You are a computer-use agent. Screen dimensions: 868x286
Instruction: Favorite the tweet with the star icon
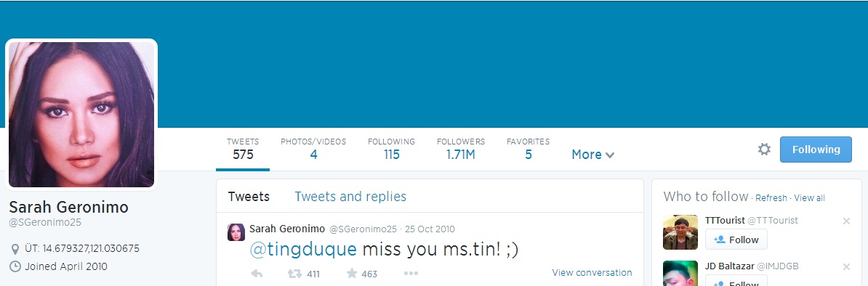point(352,273)
